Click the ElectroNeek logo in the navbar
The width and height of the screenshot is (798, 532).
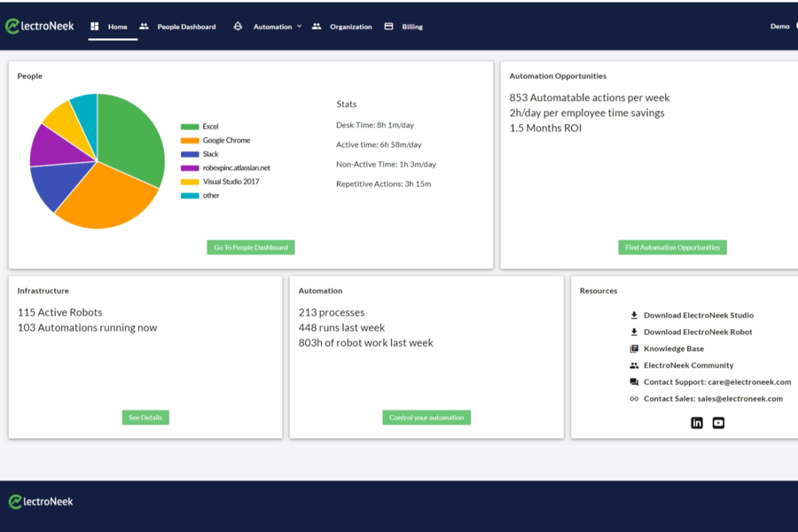pos(40,27)
